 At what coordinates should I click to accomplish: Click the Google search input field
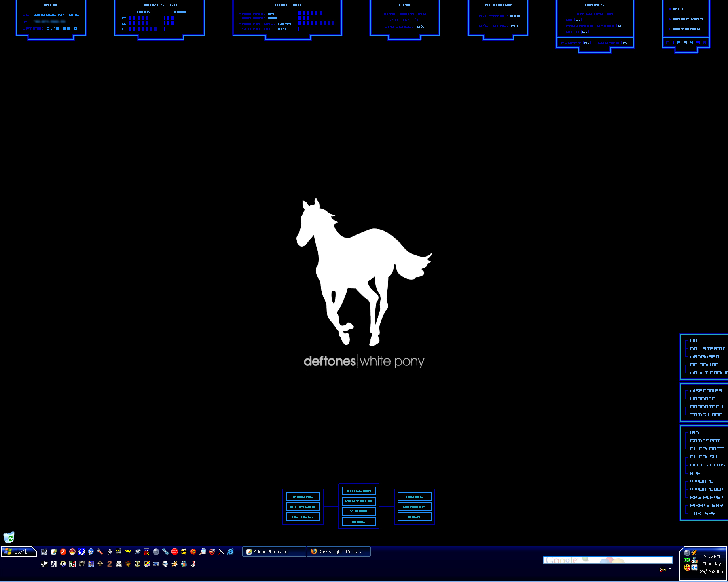pyautogui.click(x=607, y=560)
